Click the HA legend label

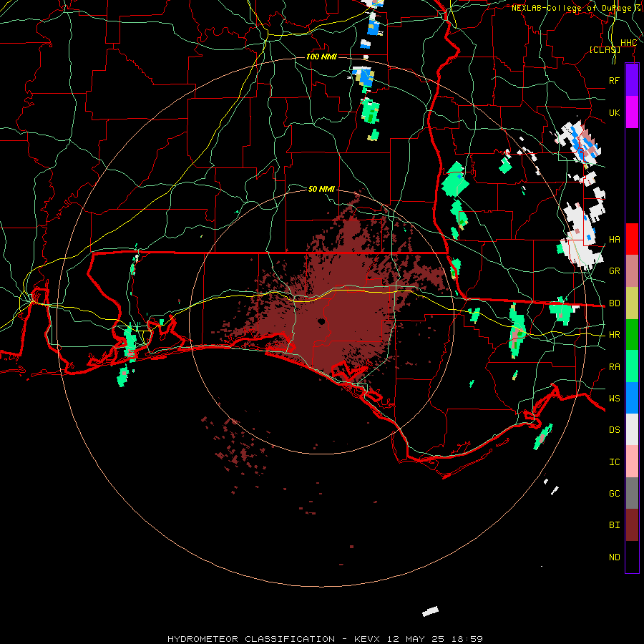point(614,240)
